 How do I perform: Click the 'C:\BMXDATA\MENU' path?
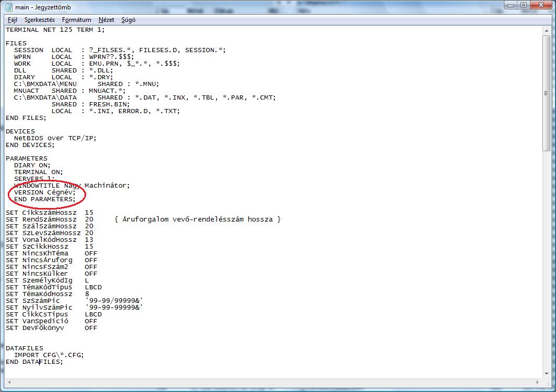[x=45, y=84]
